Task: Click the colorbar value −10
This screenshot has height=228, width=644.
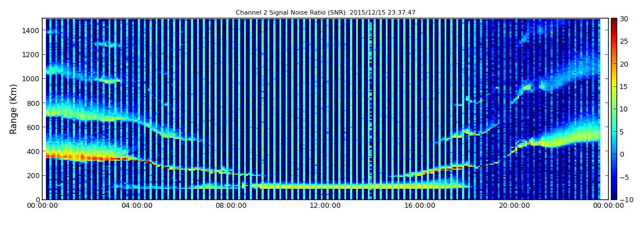Action: point(625,199)
